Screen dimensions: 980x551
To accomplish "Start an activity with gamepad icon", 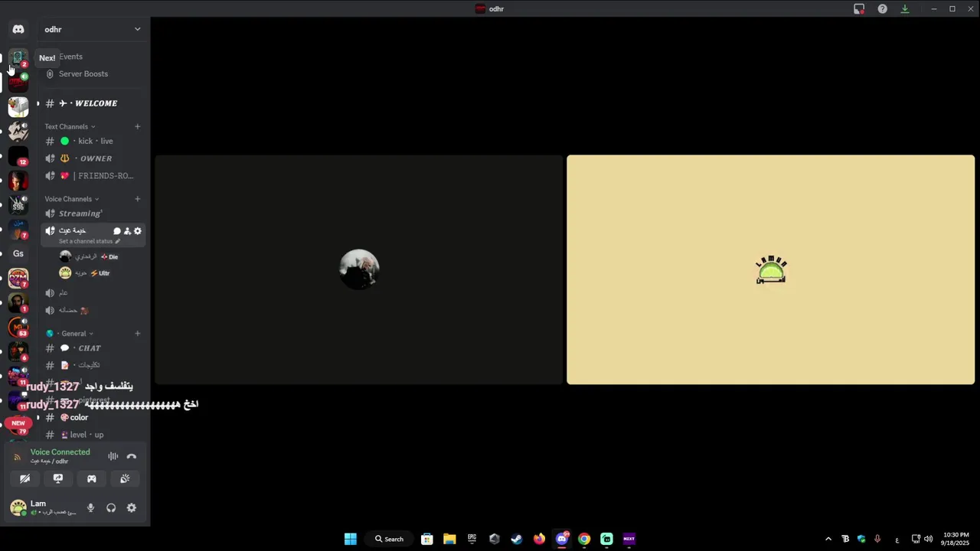I will 91,478.
